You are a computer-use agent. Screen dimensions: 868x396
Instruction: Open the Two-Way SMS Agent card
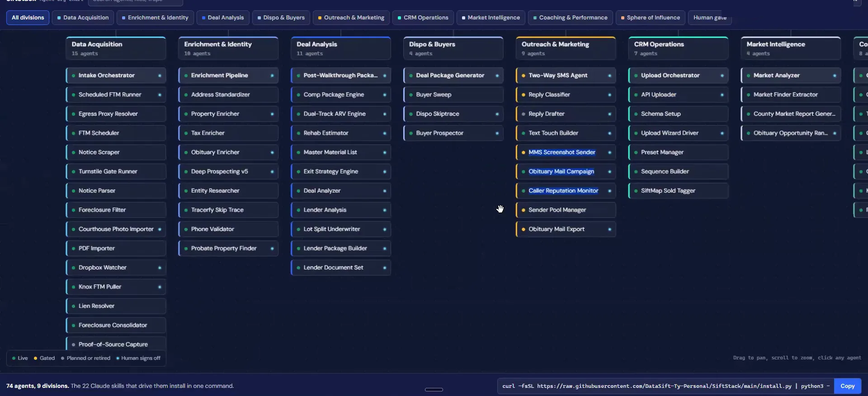click(x=566, y=75)
